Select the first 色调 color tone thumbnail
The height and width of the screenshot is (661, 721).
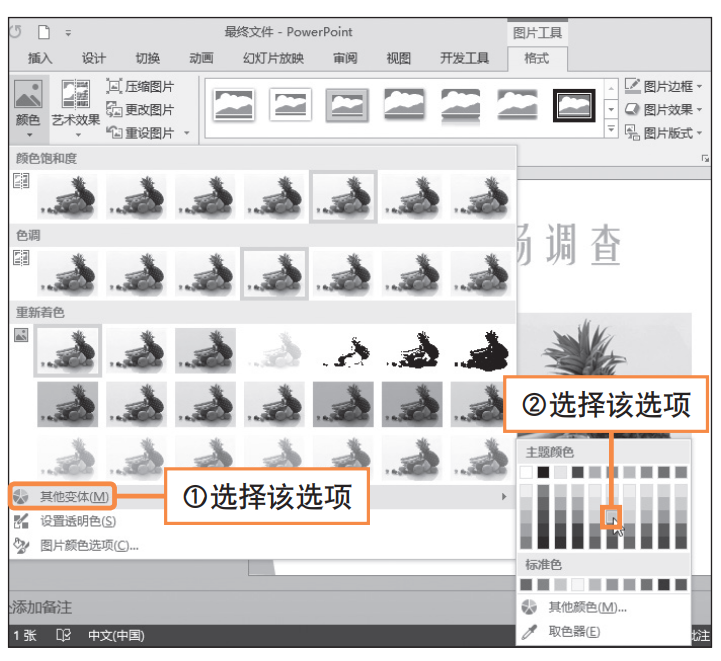pos(68,274)
